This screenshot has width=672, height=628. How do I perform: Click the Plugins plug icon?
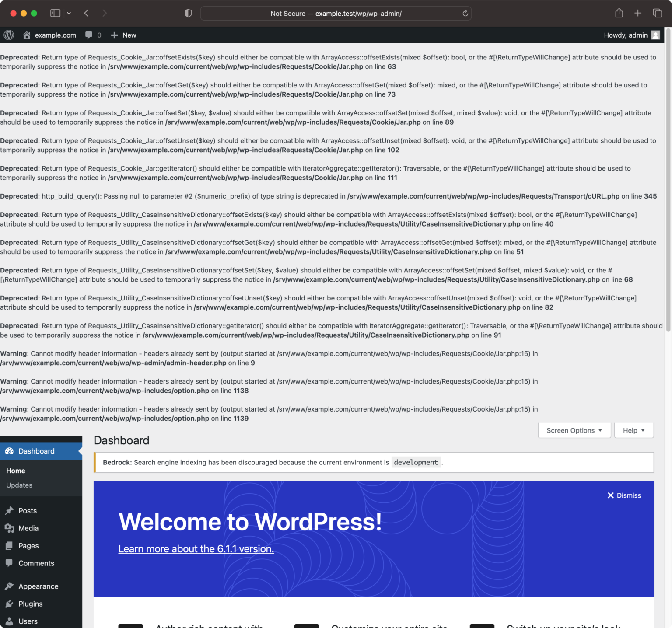tap(9, 604)
